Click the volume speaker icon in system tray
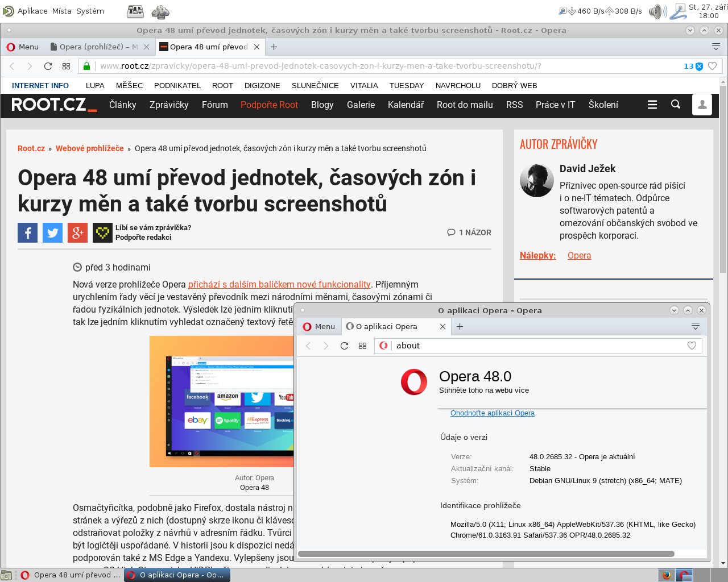Viewport: 728px width, 582px height. (657, 11)
